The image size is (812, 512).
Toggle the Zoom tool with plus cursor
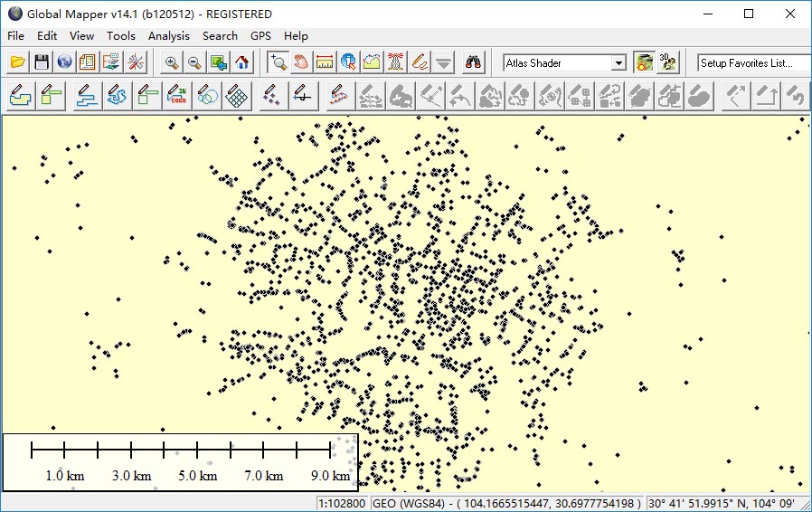tap(278, 62)
